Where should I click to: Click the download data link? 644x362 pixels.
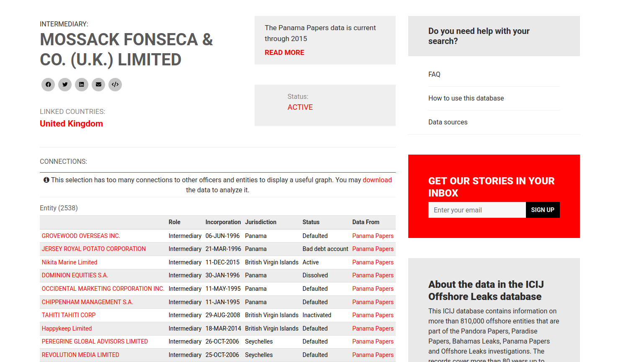(377, 180)
